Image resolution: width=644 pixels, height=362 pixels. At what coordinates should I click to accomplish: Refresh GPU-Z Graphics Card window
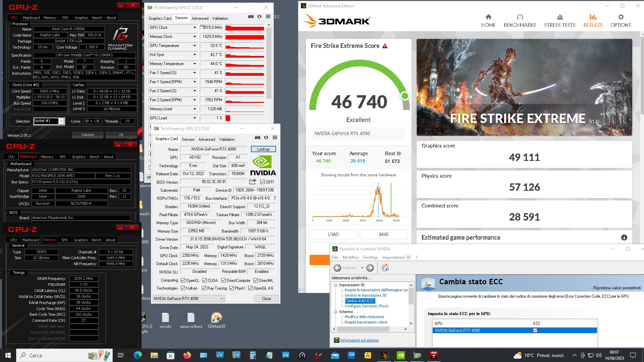pos(266,137)
